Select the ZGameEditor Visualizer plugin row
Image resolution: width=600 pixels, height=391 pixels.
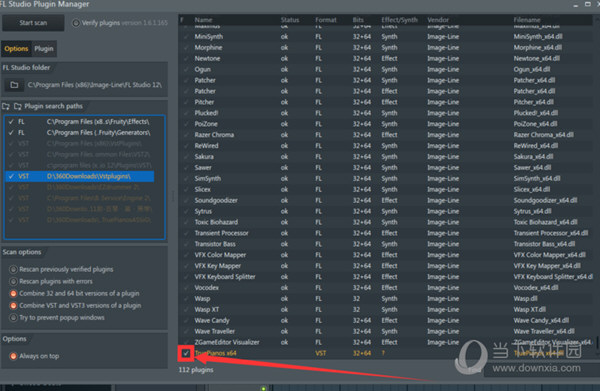tap(386, 342)
